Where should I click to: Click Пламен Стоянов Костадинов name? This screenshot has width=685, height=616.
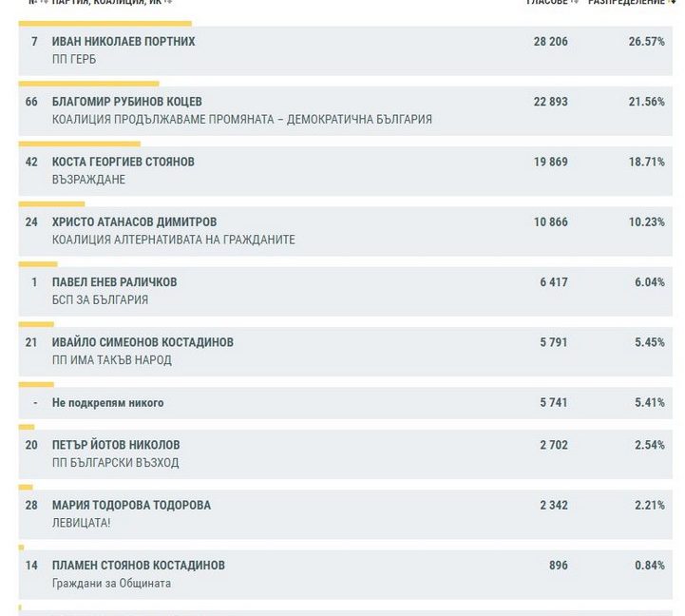pyautogui.click(x=138, y=566)
